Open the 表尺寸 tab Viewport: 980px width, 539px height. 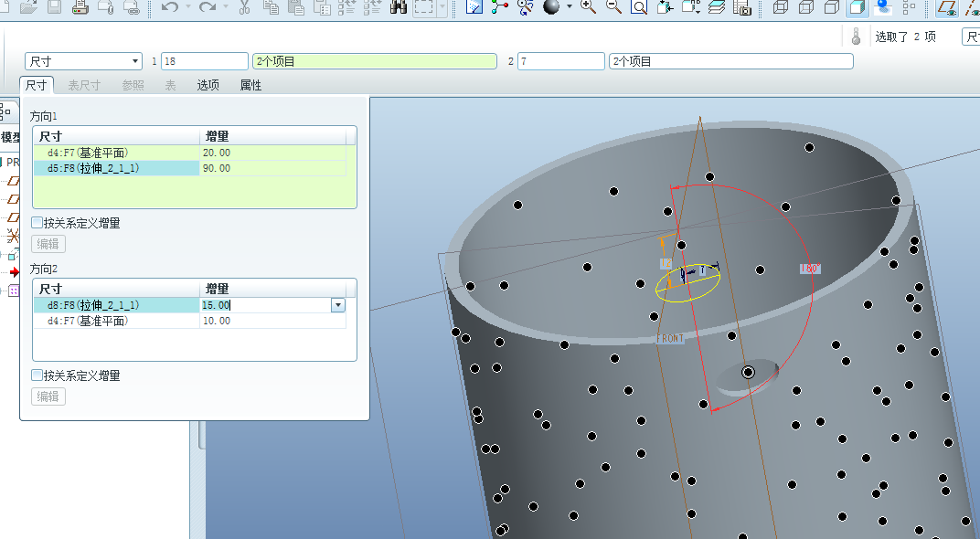(84, 85)
